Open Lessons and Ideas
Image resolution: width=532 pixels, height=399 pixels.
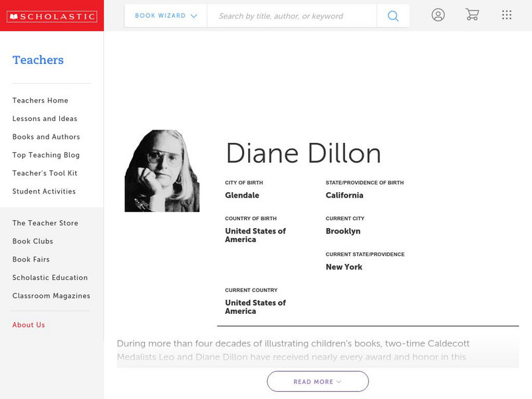[x=44, y=118]
